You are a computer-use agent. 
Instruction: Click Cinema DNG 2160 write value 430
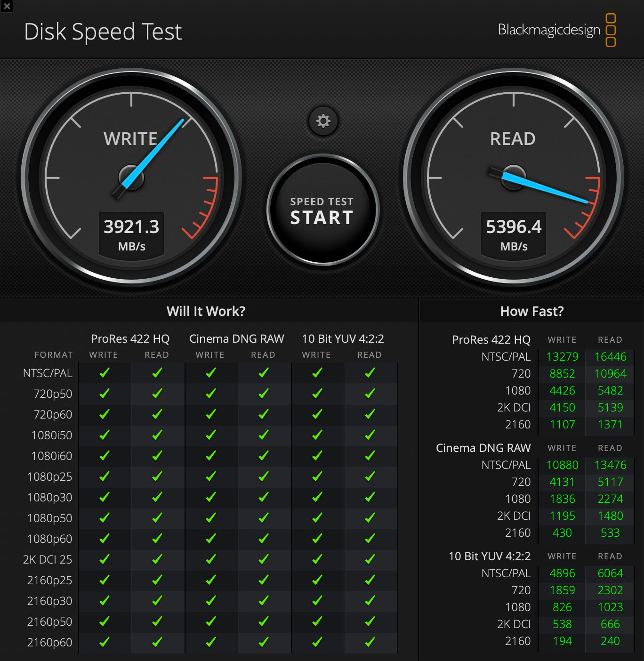tap(563, 533)
